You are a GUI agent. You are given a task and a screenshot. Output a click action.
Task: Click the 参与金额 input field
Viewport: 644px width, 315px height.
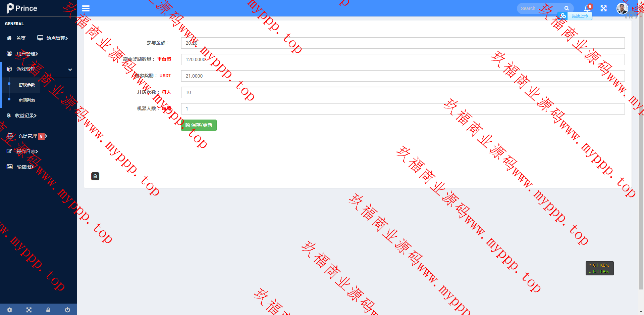(x=402, y=43)
